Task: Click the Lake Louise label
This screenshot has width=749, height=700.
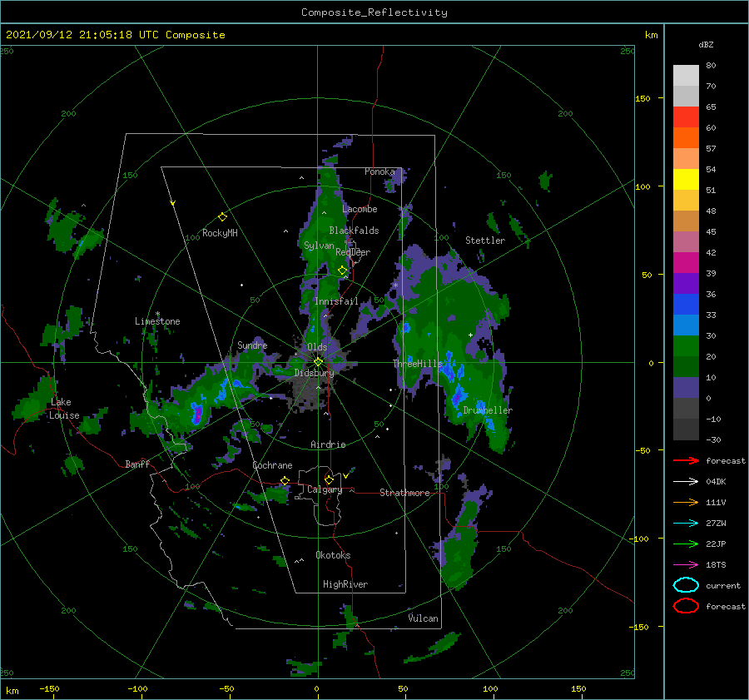Action: coord(64,409)
